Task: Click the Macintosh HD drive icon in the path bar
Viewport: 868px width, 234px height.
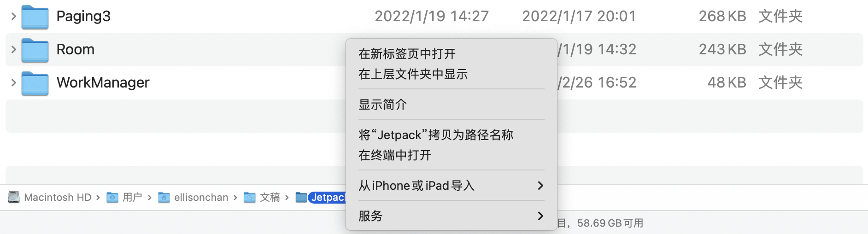Action: [14, 197]
